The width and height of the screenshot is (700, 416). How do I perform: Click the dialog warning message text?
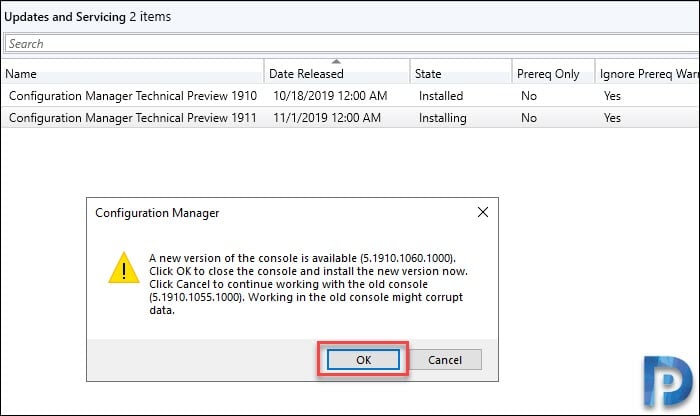[308, 284]
